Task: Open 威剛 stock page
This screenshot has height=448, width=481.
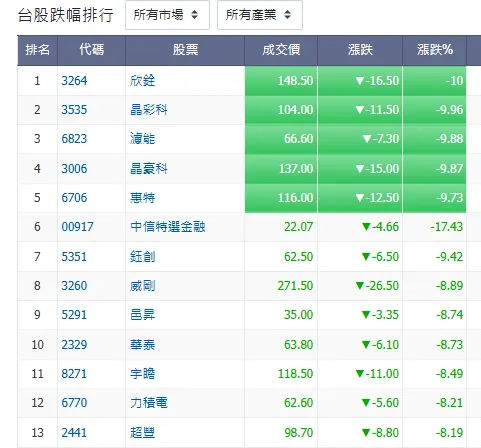Action: (143, 286)
